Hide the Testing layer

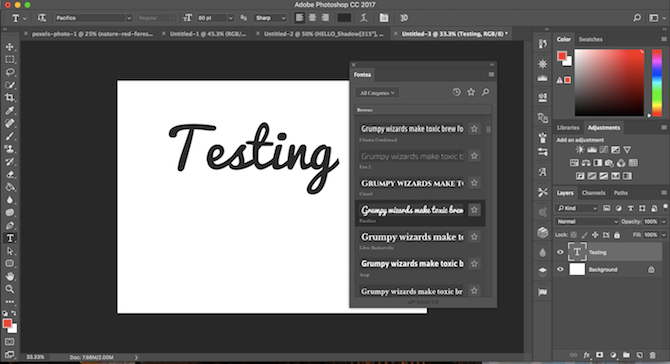(560, 252)
